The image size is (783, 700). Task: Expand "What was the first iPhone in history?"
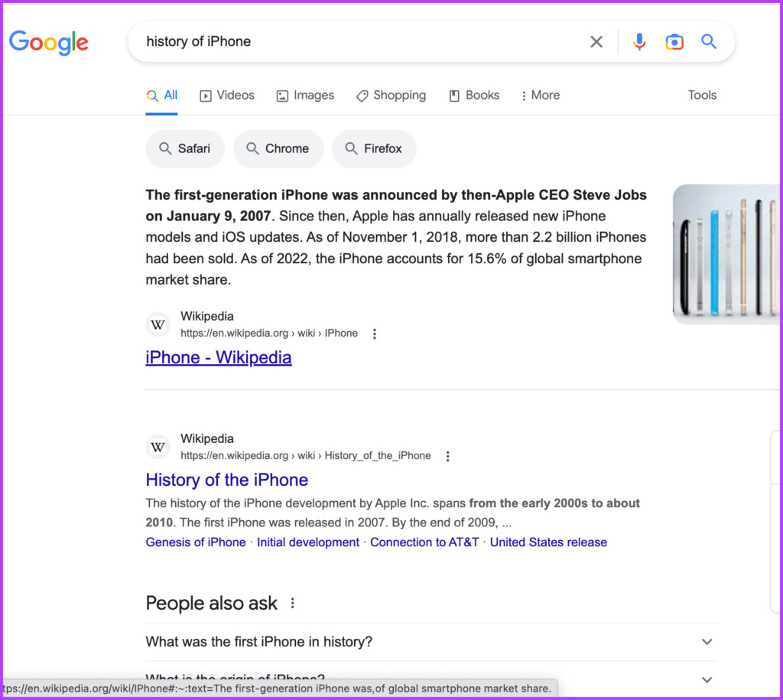tap(431, 642)
